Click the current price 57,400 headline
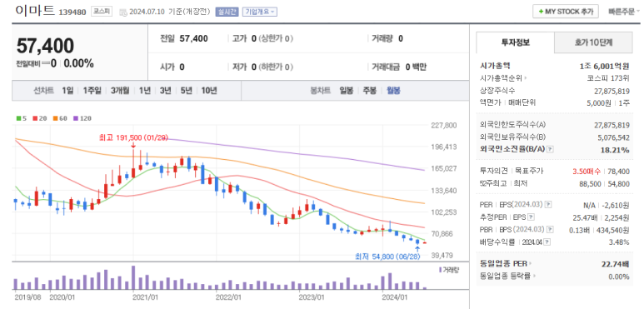 45,46
